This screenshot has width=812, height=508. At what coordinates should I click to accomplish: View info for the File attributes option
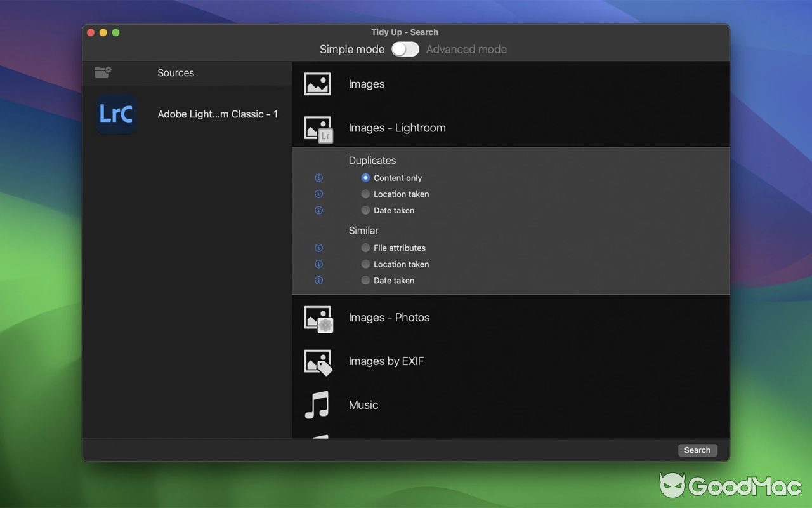click(318, 248)
